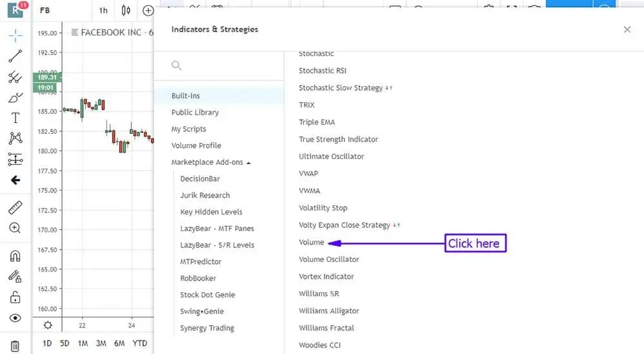
Task: Add the TRIX indicator
Action: tap(307, 105)
